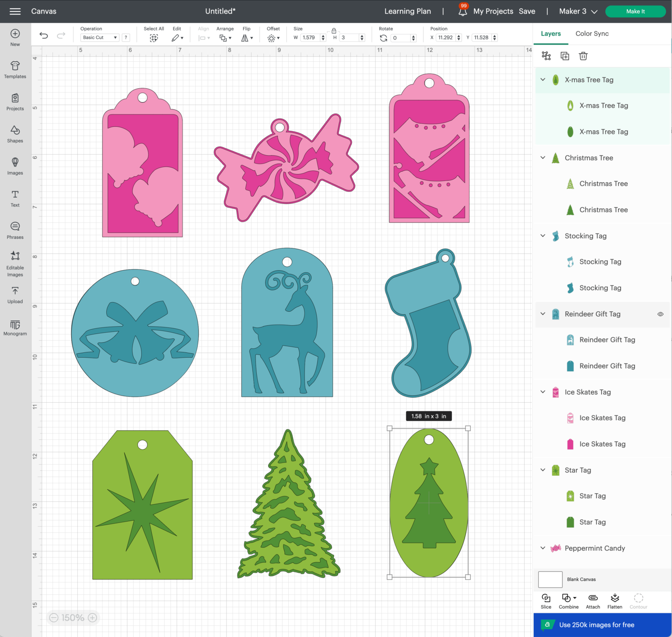Open My Projects

click(493, 11)
